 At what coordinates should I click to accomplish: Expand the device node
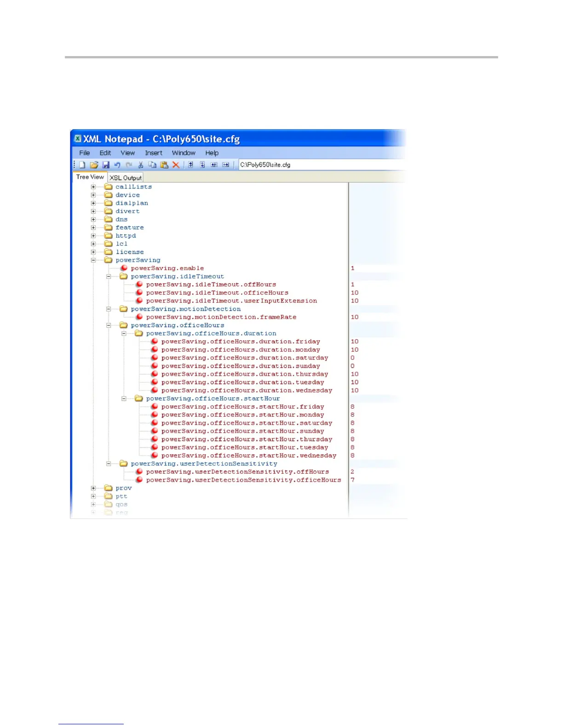(93, 195)
